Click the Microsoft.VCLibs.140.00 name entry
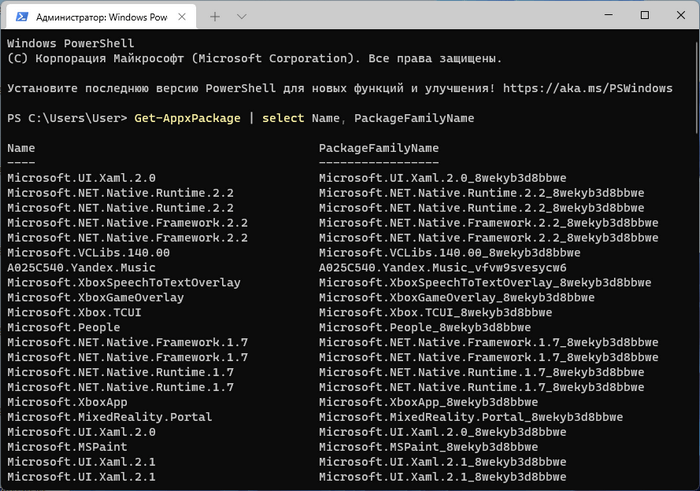Screen dimensions: 700x491 pos(88,253)
